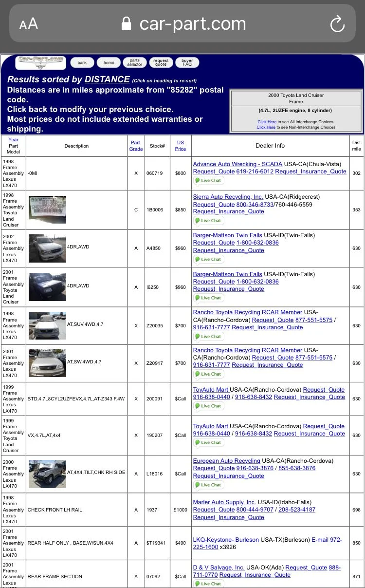
Task: Click the Car-Part.com logo
Action: click(x=41, y=62)
